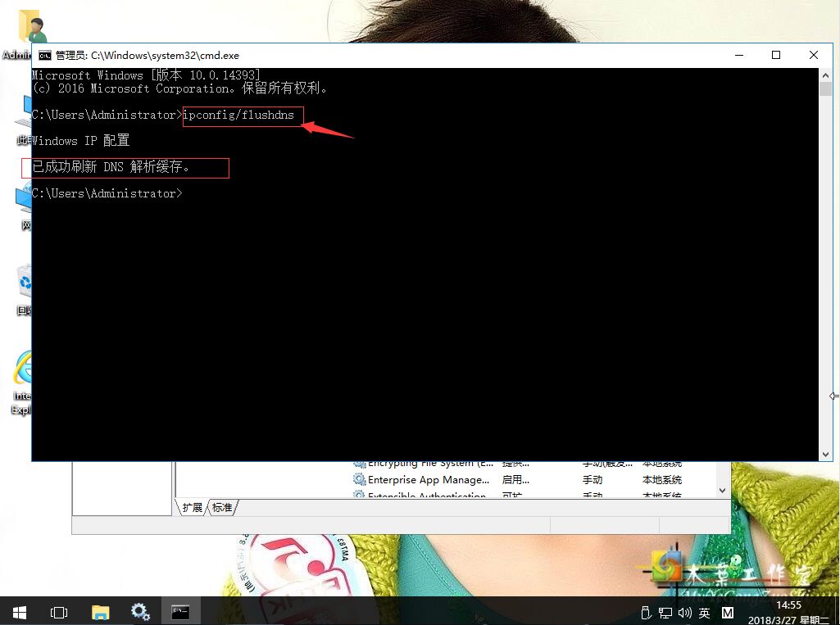
Task: Toggle the 英 input language indicator
Action: pos(705,612)
